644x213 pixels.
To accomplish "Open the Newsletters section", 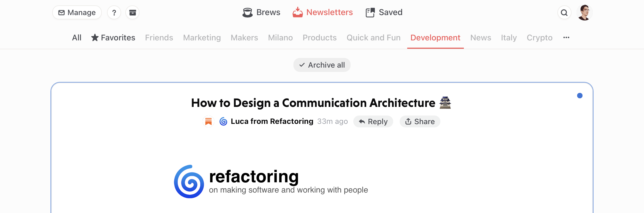I will 323,12.
